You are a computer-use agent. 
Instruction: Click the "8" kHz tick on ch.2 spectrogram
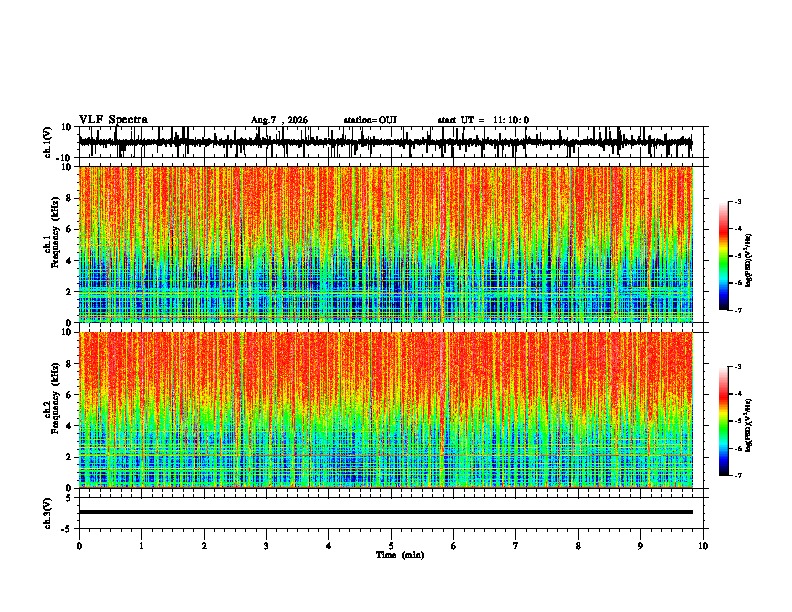(69, 364)
